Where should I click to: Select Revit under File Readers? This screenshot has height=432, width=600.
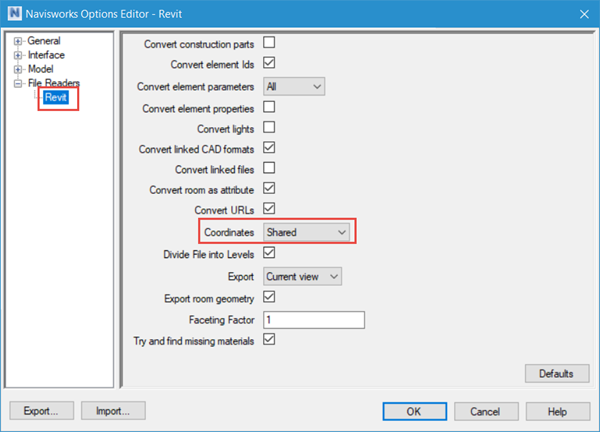[x=56, y=97]
